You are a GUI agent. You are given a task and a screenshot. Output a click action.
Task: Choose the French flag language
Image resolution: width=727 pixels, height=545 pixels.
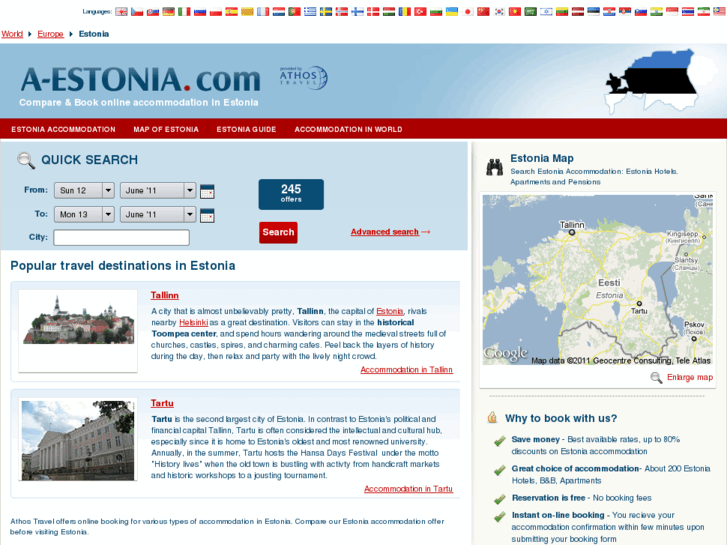pos(263,12)
